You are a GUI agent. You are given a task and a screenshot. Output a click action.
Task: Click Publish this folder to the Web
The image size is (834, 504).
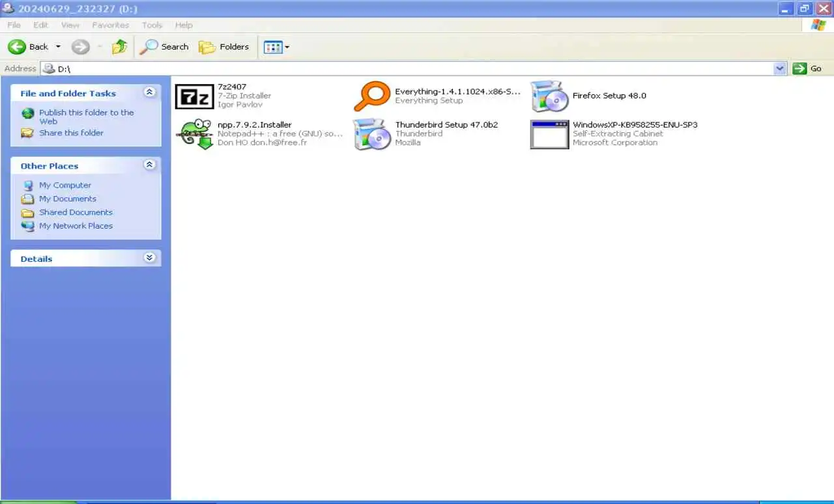(x=87, y=117)
